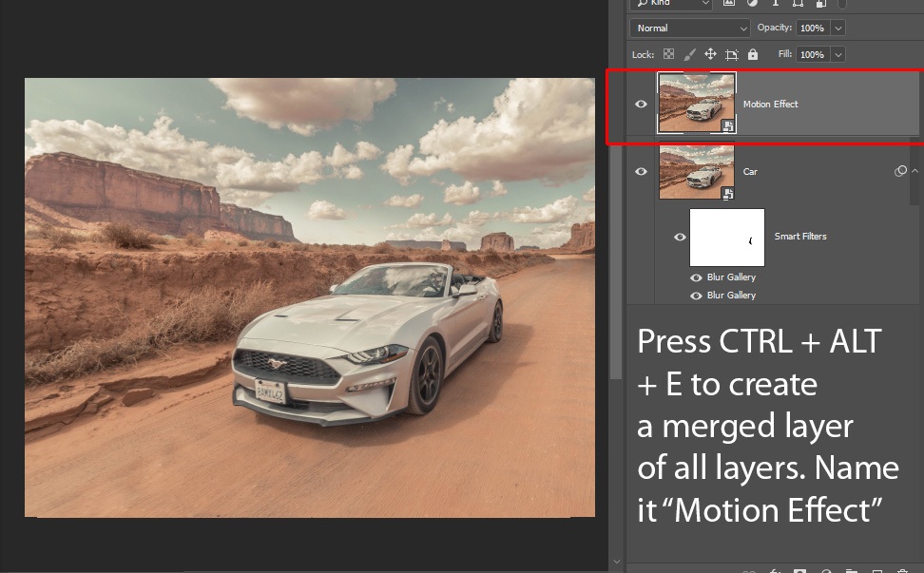This screenshot has width=924, height=573.
Task: Click the lock position move icon
Action: click(x=710, y=55)
